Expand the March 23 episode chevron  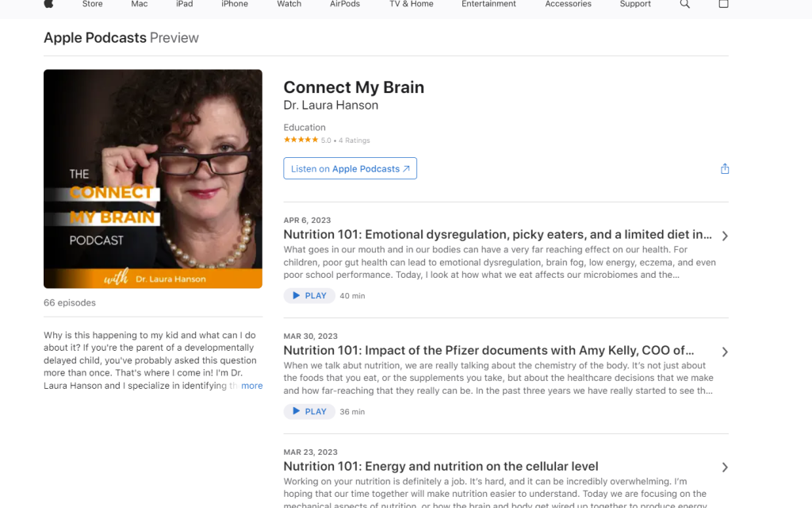[x=725, y=468]
